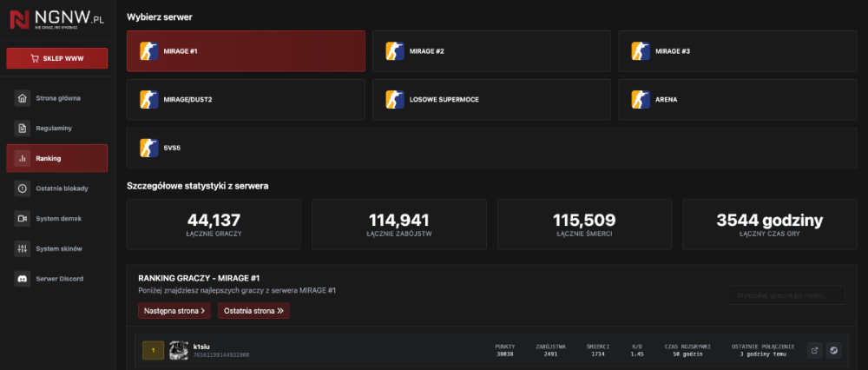Open the SKLEP WWW shop button
This screenshot has width=868, height=370.
click(x=57, y=58)
